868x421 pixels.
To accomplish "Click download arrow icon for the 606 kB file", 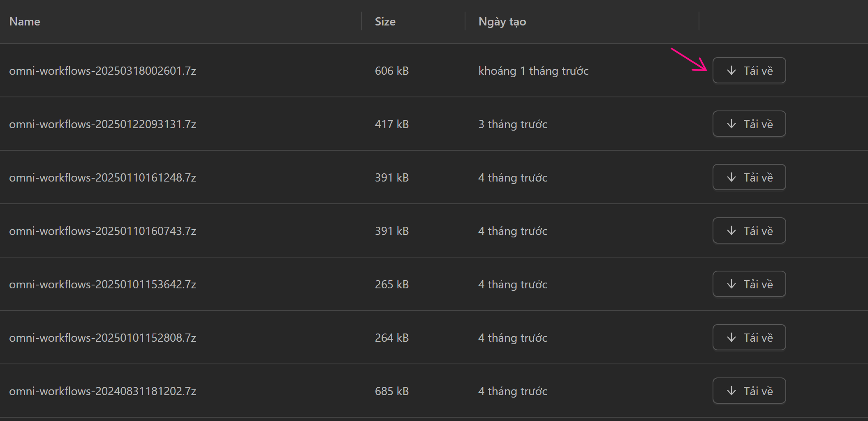I will click(x=731, y=71).
